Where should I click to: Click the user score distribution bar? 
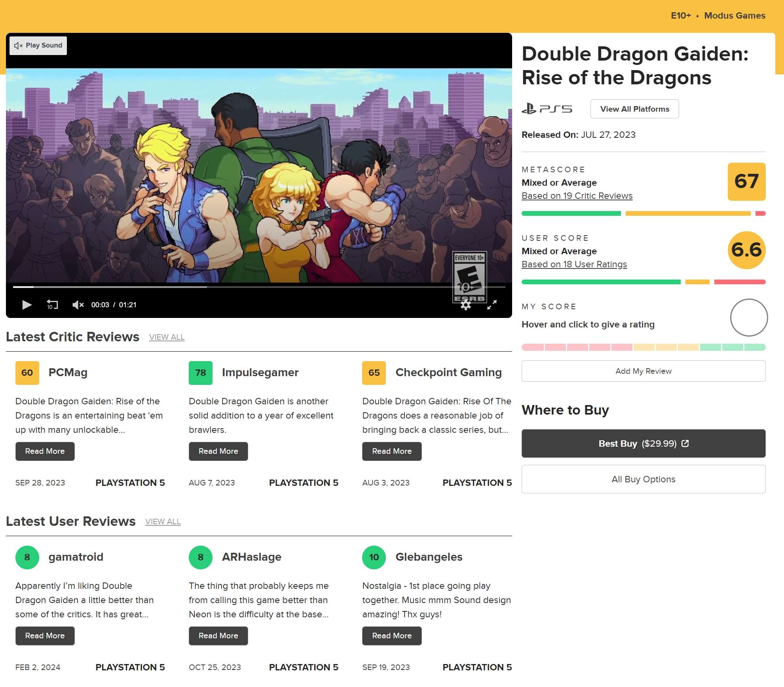[x=644, y=282]
